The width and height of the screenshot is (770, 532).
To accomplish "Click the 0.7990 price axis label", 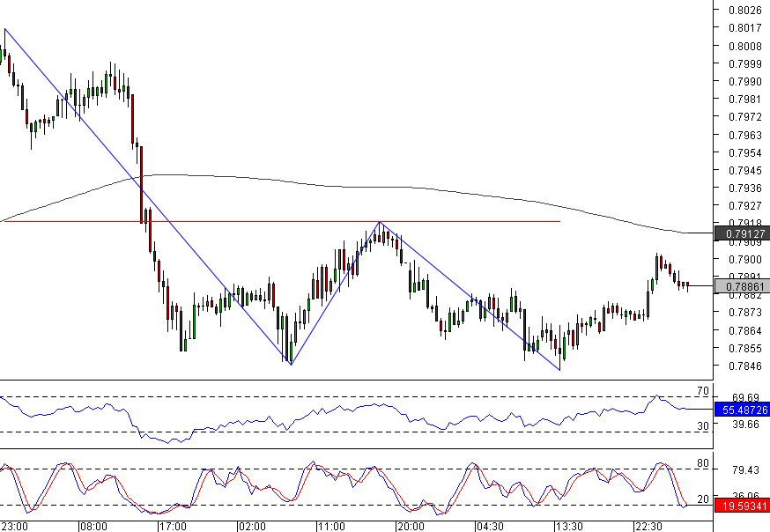I will point(745,81).
